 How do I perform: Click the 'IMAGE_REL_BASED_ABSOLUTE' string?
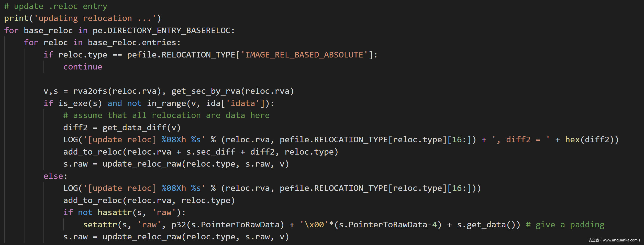[304, 55]
